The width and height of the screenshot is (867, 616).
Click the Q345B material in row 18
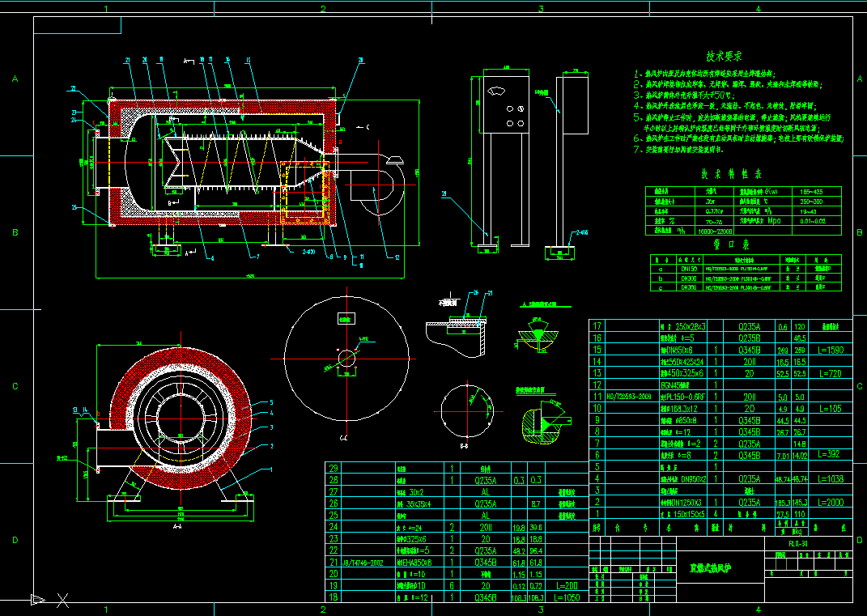(486, 597)
